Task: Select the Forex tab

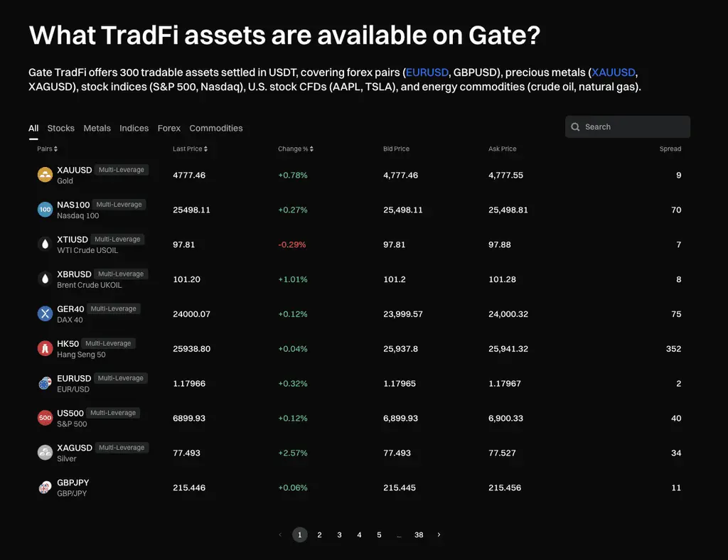Action: 169,129
